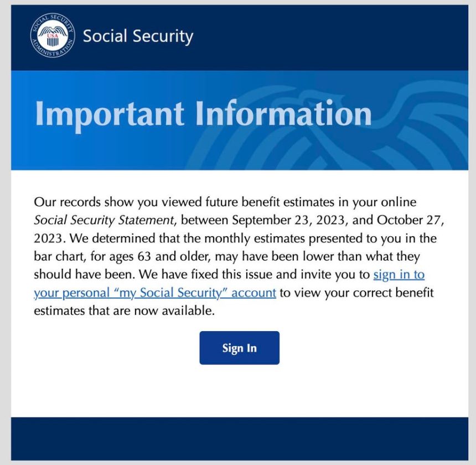
Task: Click the "Important Information" banner heading
Action: [203, 114]
